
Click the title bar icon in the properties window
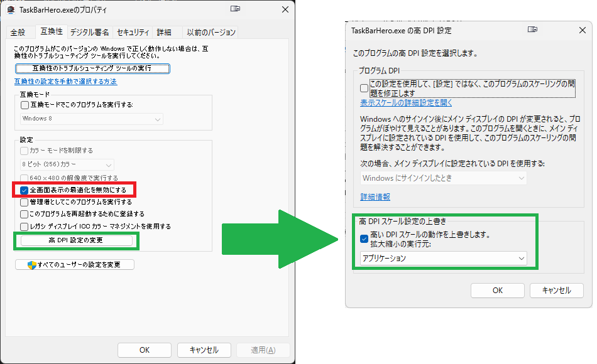pyautogui.click(x=235, y=9)
